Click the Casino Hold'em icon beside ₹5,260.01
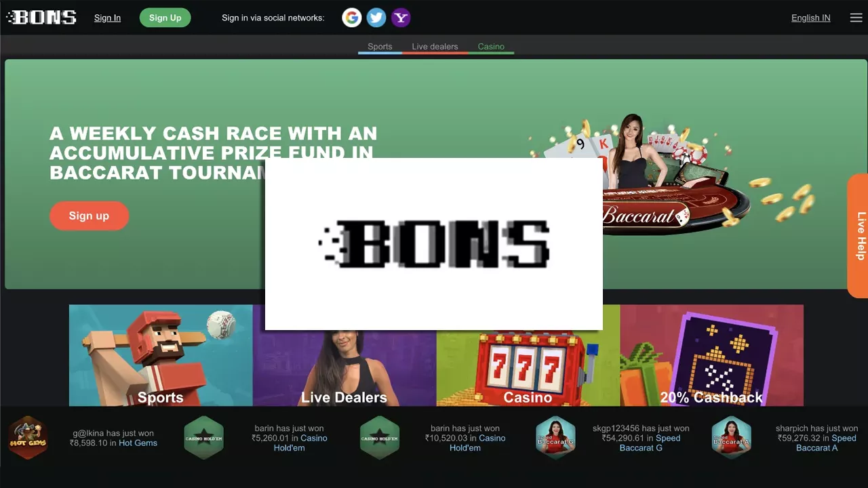Viewport: 868px width, 488px height. click(204, 438)
